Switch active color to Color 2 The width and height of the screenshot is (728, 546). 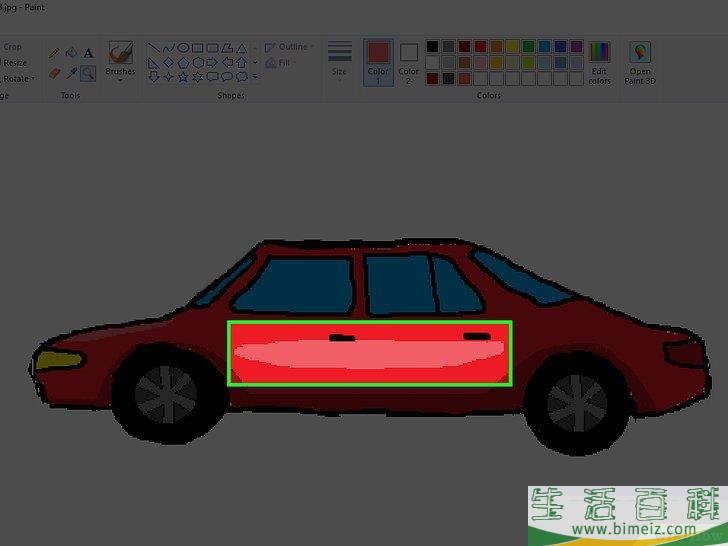(409, 60)
